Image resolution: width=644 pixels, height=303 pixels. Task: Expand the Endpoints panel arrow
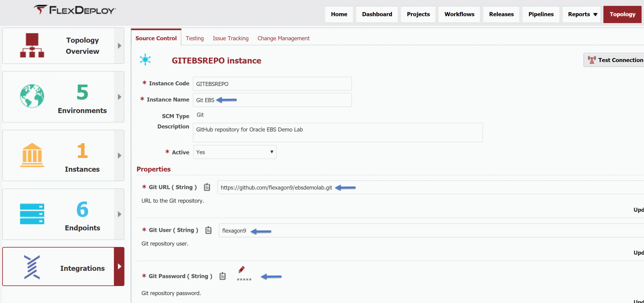[119, 214]
